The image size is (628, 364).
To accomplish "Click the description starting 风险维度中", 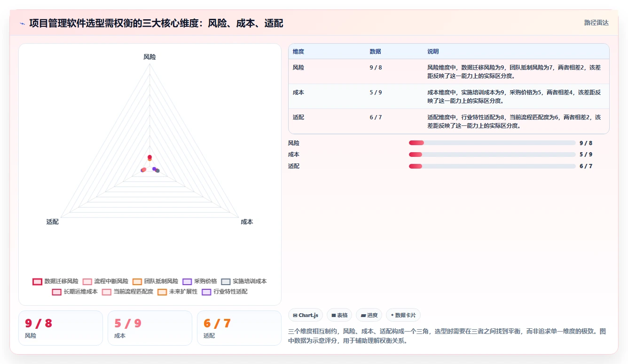I will [514, 71].
